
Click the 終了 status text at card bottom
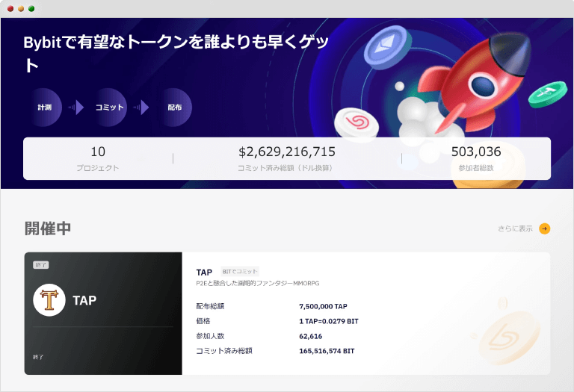click(x=38, y=357)
